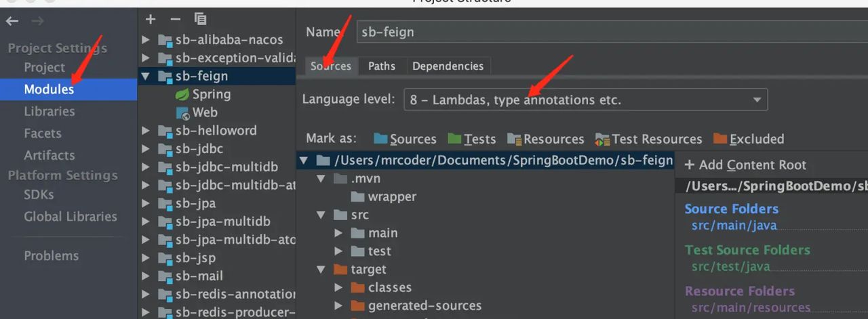Collapse the sb-feign module node
Screen dimensions: 868x319
(145, 76)
